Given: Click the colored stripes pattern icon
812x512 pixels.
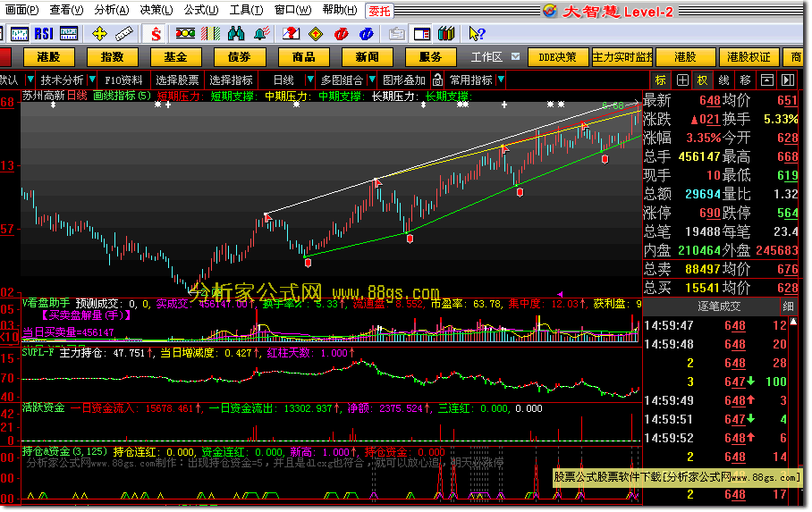Looking at the screenshot, I should 210,34.
